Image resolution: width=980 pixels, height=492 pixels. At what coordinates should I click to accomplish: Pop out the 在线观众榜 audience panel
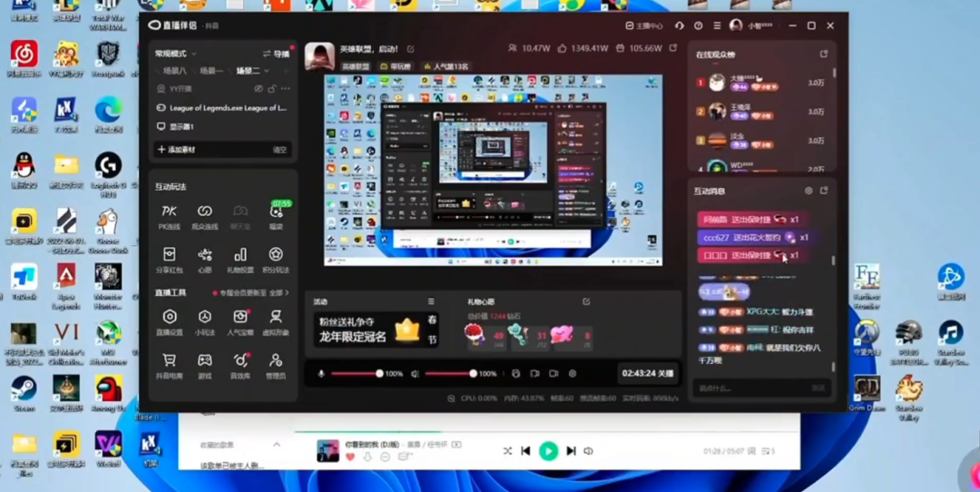824,54
